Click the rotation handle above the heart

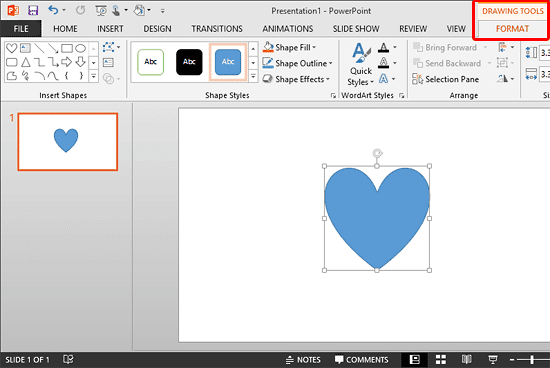click(x=377, y=153)
